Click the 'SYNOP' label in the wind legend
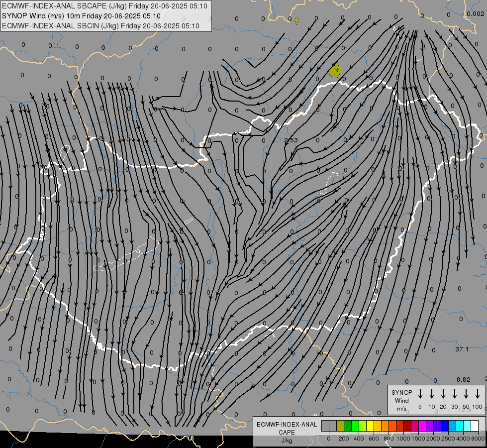 pos(401,393)
